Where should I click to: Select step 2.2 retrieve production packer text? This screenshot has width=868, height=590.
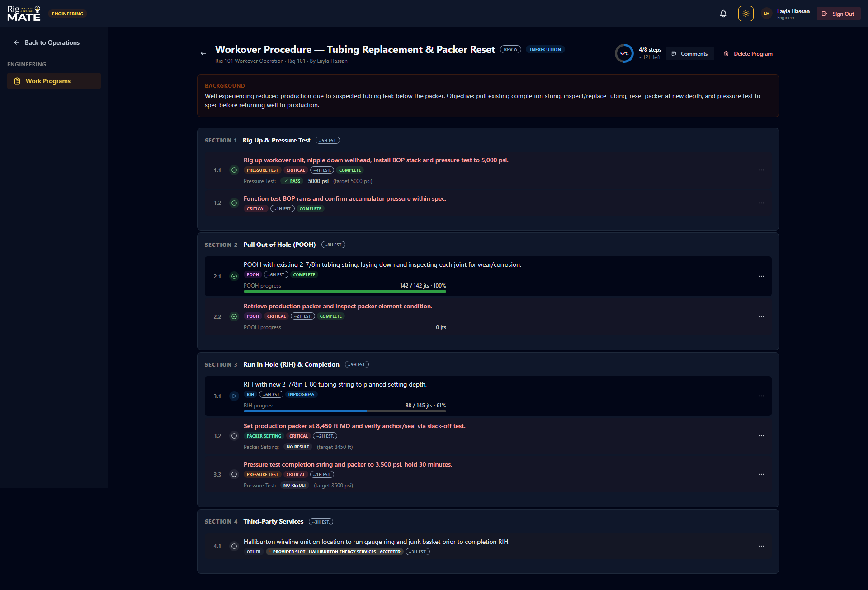pos(338,306)
